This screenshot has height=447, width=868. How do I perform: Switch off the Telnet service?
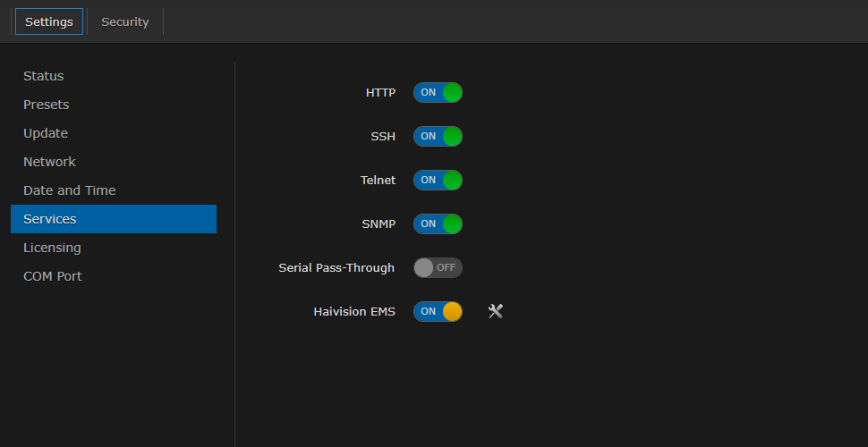coord(438,181)
